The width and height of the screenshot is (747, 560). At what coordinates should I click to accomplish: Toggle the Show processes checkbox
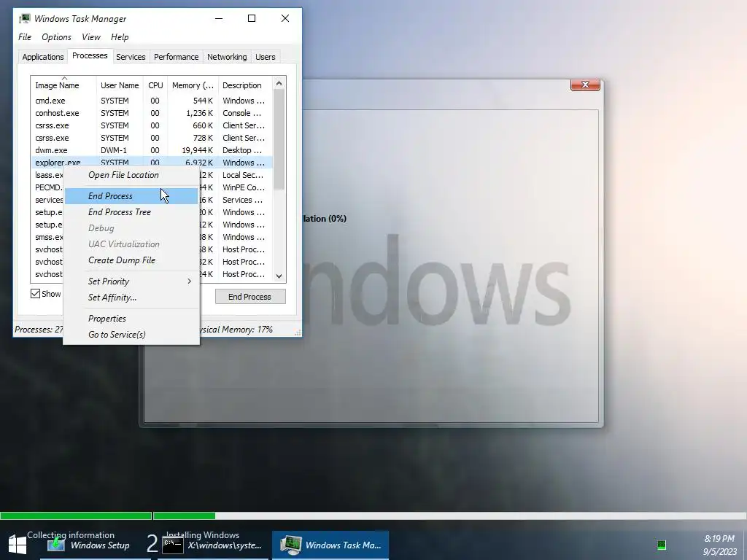point(35,294)
